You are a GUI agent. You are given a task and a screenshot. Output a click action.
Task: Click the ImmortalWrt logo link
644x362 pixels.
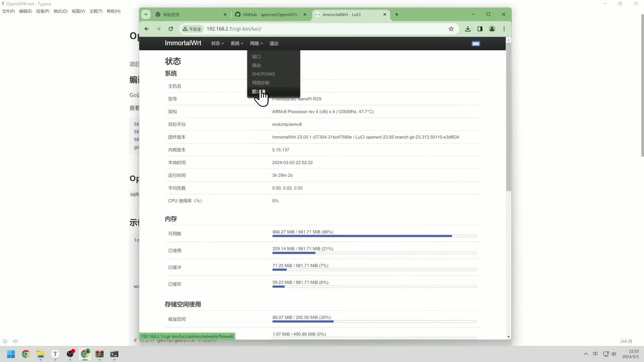pos(183,43)
